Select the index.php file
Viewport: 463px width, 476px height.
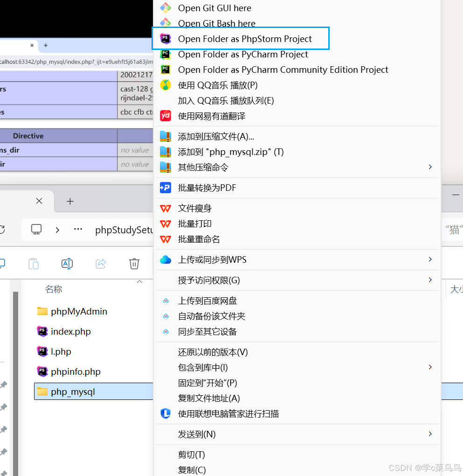click(64, 331)
